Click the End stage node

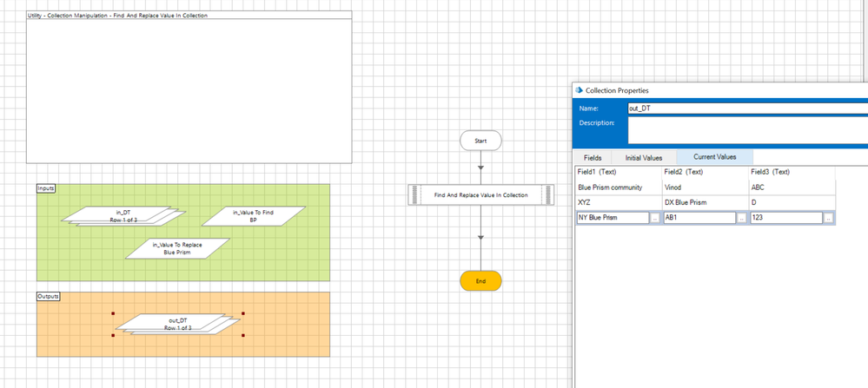point(480,281)
